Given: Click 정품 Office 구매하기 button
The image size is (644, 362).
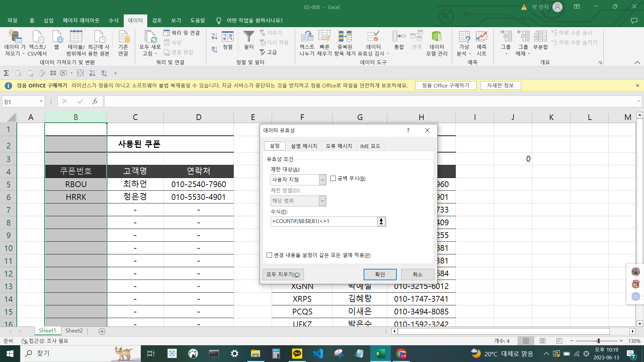Looking at the screenshot, I should (x=446, y=85).
